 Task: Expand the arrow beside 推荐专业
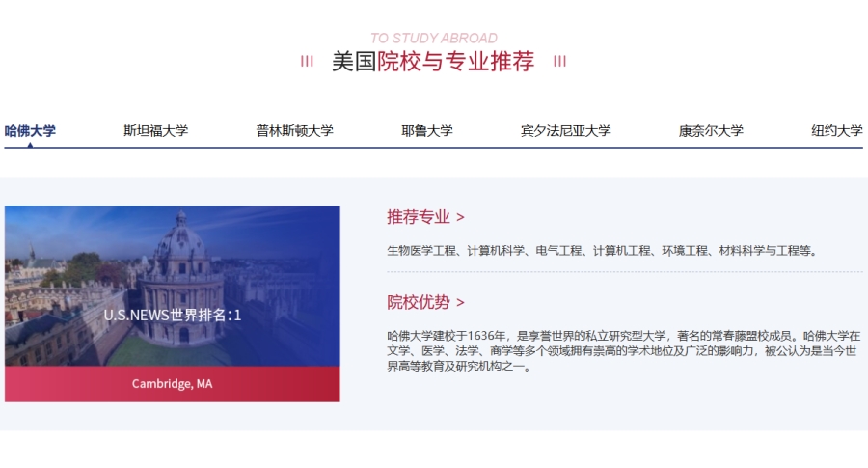pos(461,218)
